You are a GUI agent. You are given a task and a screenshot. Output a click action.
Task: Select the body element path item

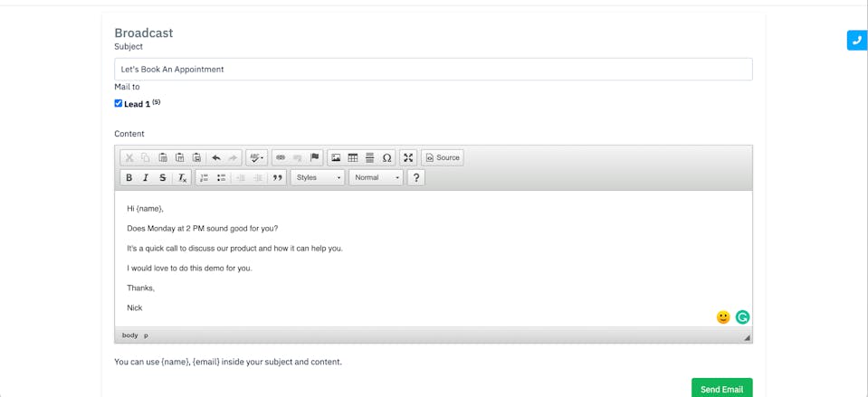tap(130, 336)
